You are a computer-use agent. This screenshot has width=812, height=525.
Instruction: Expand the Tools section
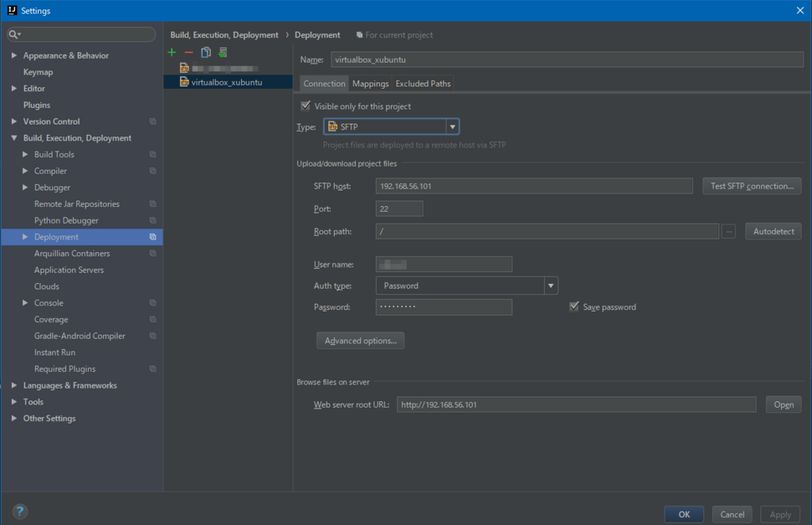coord(14,402)
